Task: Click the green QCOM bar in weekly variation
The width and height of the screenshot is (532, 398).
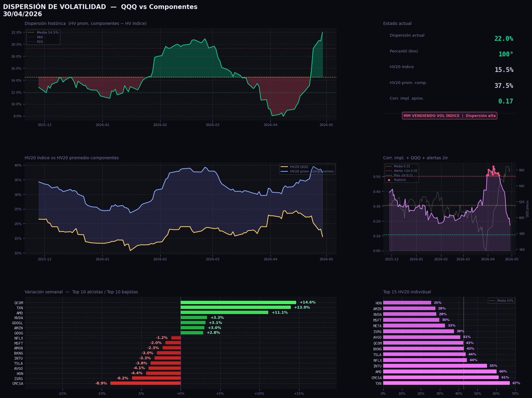Action: [239, 302]
